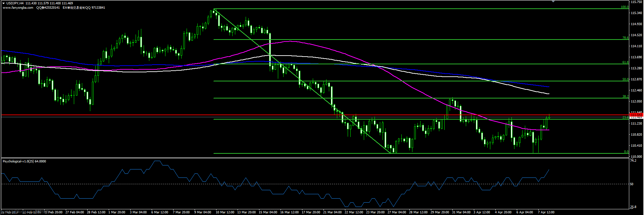Click the 50 level on indicator scale
Viewport: 644px width, 215px height.
point(632,184)
